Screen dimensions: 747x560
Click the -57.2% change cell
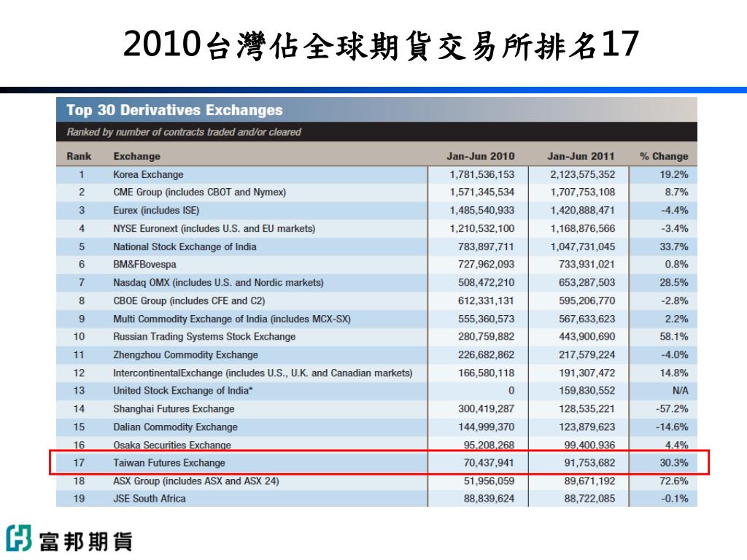[x=672, y=408]
